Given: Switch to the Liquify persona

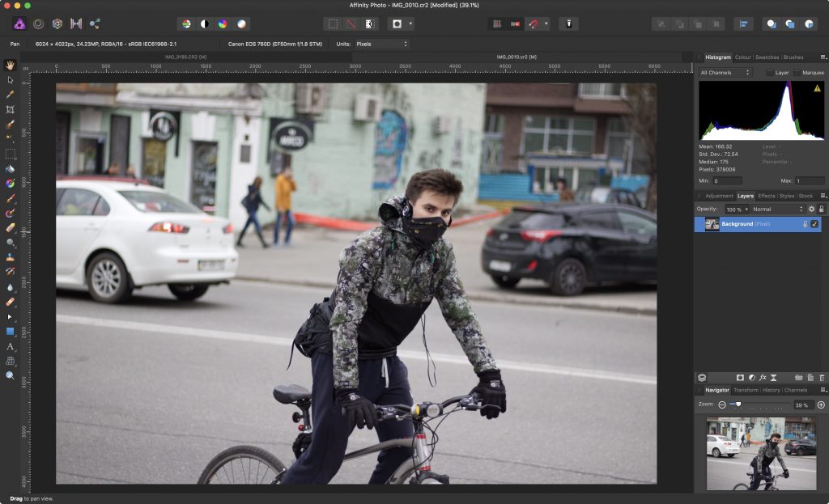Looking at the screenshot, I should [39, 23].
